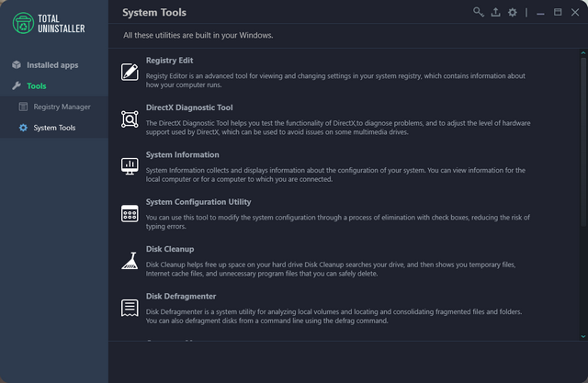Open the Installed apps section
The width and height of the screenshot is (588, 383).
(x=51, y=65)
